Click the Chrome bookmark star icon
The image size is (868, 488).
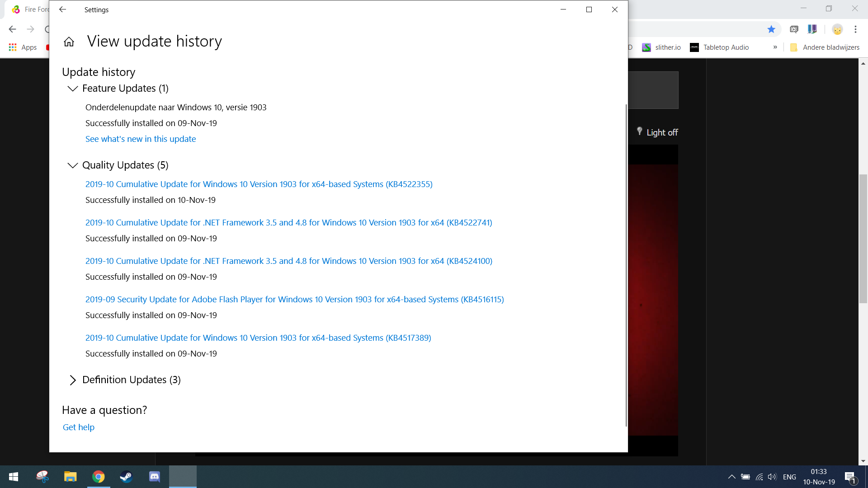[x=771, y=29]
